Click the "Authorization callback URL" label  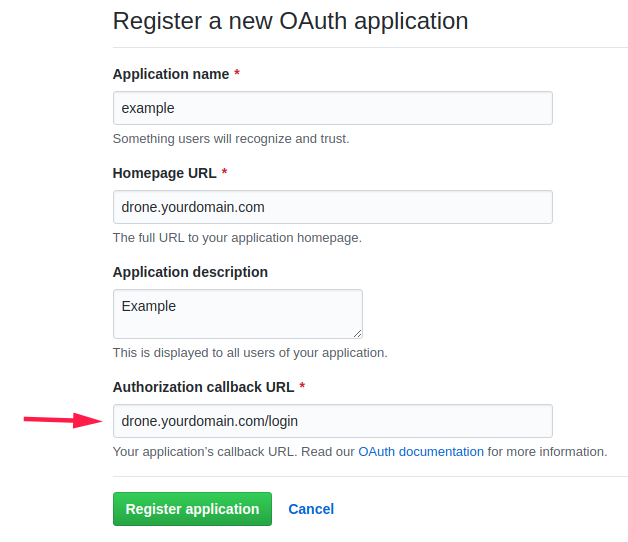pos(203,387)
